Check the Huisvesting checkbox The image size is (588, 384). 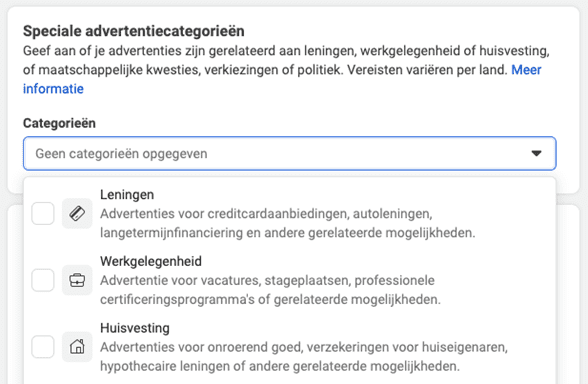(x=43, y=347)
